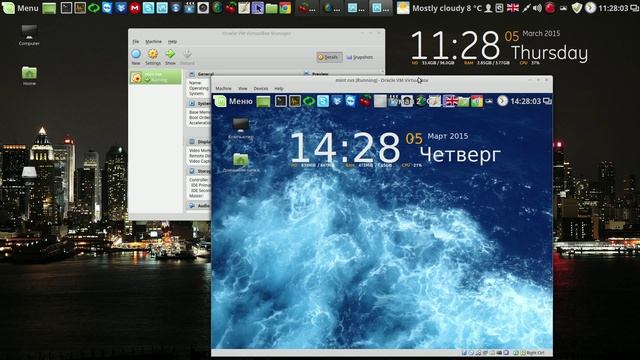This screenshot has height=360, width=640.
Task: Switch to the globe task in window list
Action: click(x=331, y=8)
